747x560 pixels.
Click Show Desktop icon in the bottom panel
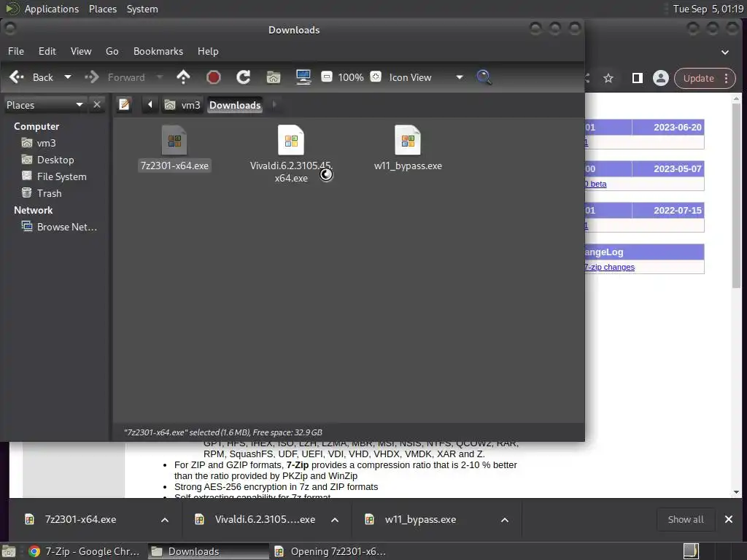coord(9,551)
